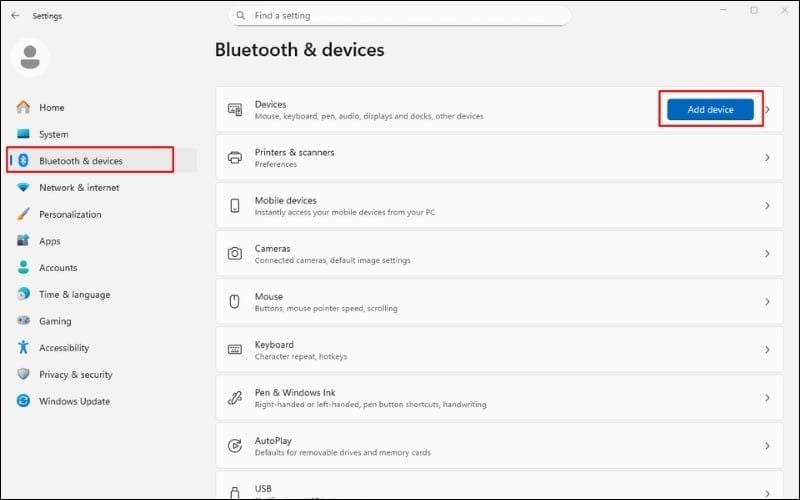Viewport: 800px width, 500px height.
Task: Click the Personalization paintbrush icon
Action: [x=23, y=214]
